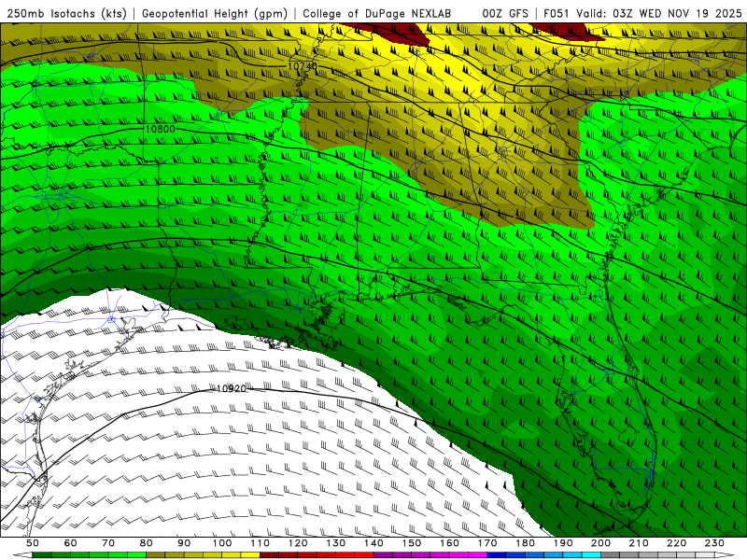Click the 230 value on the color scale
The width and height of the screenshot is (747, 560).
coord(714,543)
